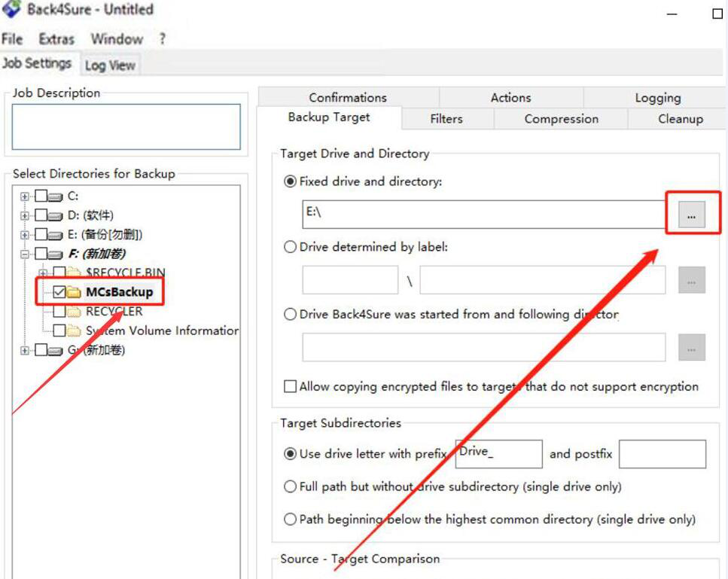Minimize the Back4Sure window
This screenshot has width=728, height=579.
tap(672, 14)
